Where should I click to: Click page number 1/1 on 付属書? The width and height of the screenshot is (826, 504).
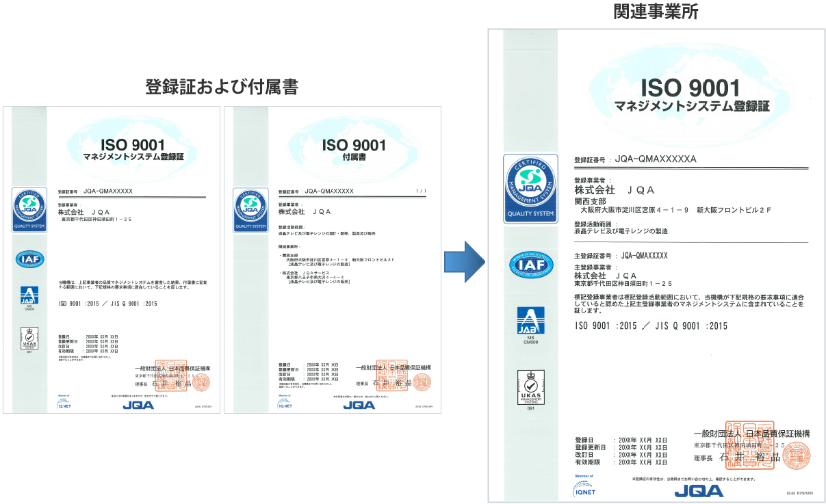[x=422, y=191]
